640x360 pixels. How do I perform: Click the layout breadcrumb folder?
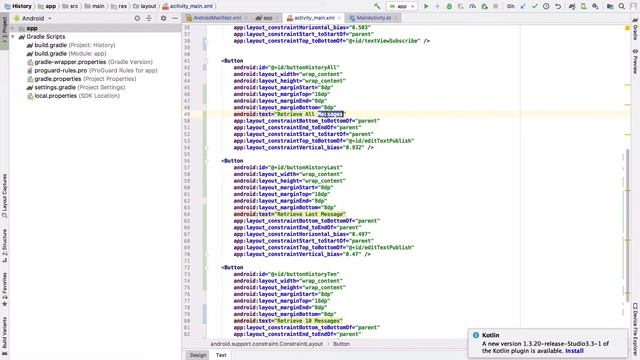coord(145,6)
